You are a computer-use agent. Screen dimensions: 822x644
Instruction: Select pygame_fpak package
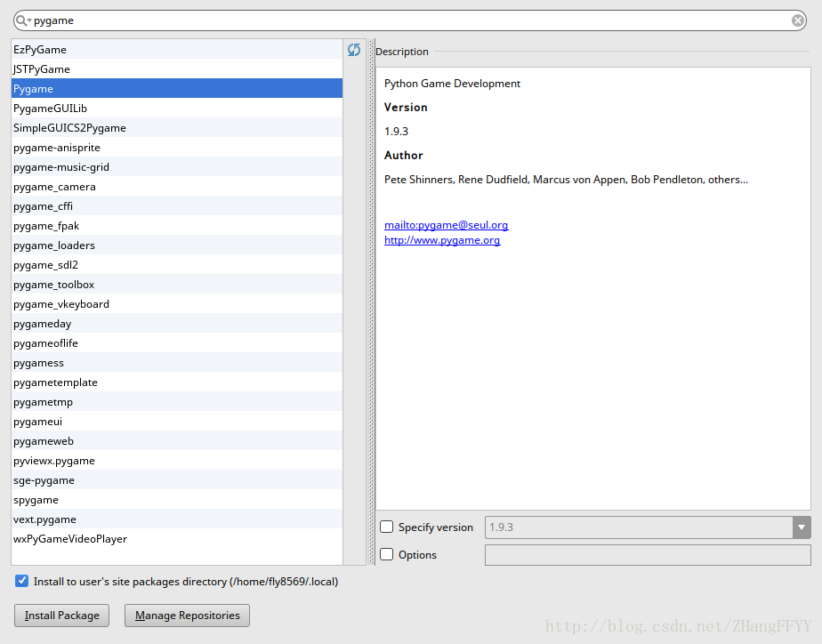coord(177,225)
